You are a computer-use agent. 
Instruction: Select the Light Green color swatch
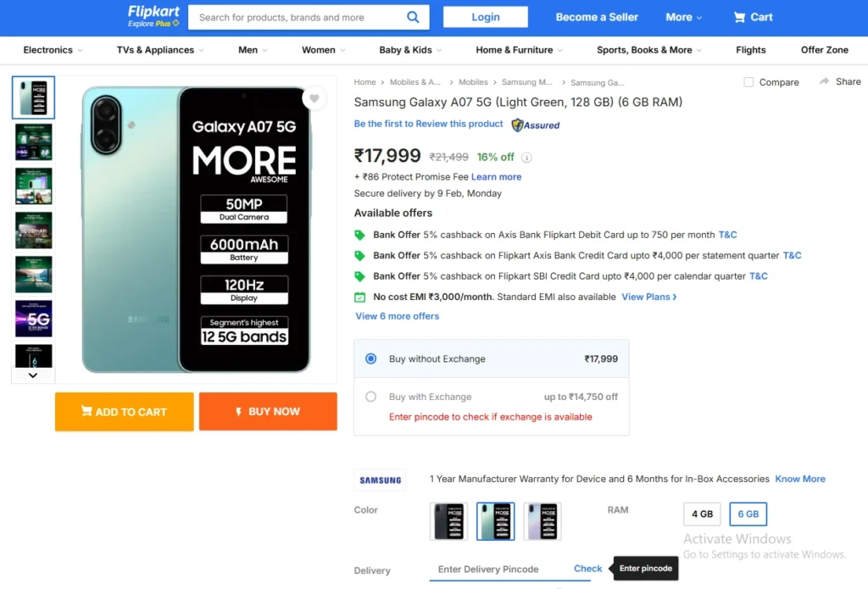[x=495, y=520]
